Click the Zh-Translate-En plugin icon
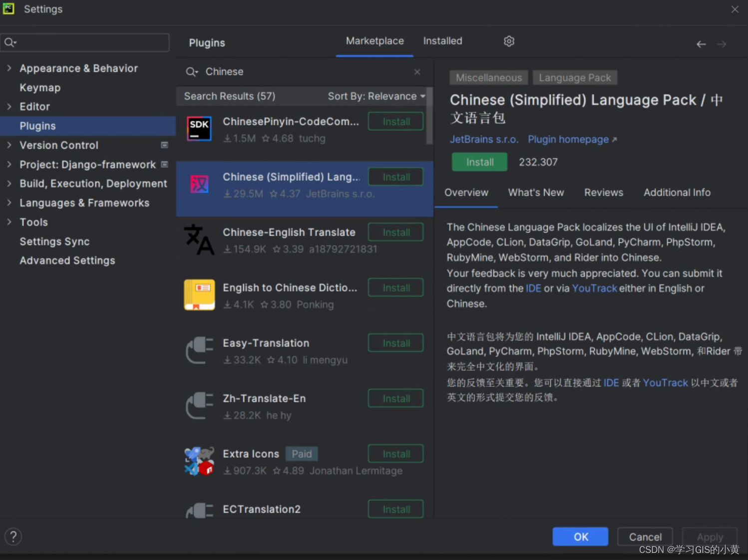 pos(199,406)
